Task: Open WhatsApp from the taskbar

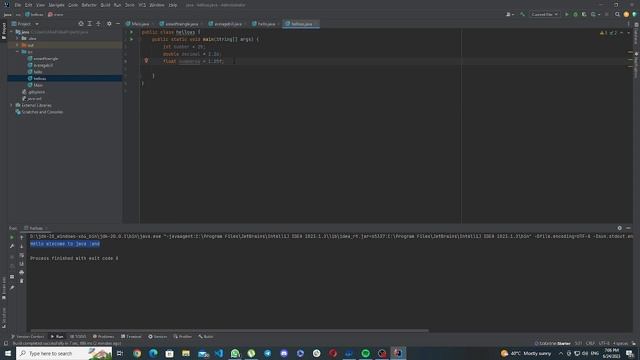Action: pos(235,353)
